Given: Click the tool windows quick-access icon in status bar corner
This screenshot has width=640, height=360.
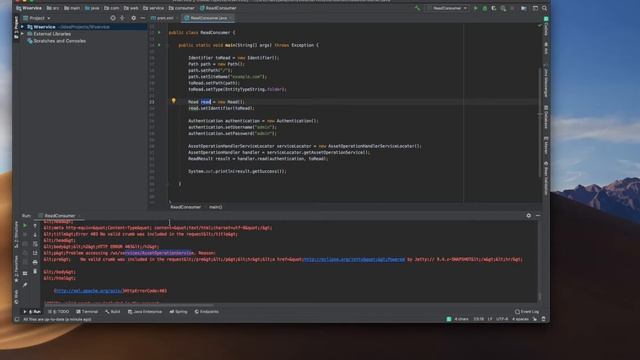Looking at the screenshot, I should coord(17,319).
